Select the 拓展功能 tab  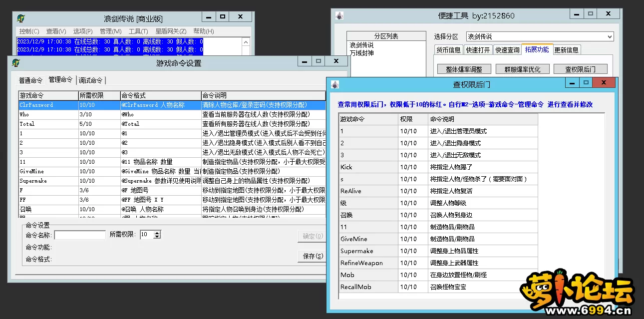[537, 49]
